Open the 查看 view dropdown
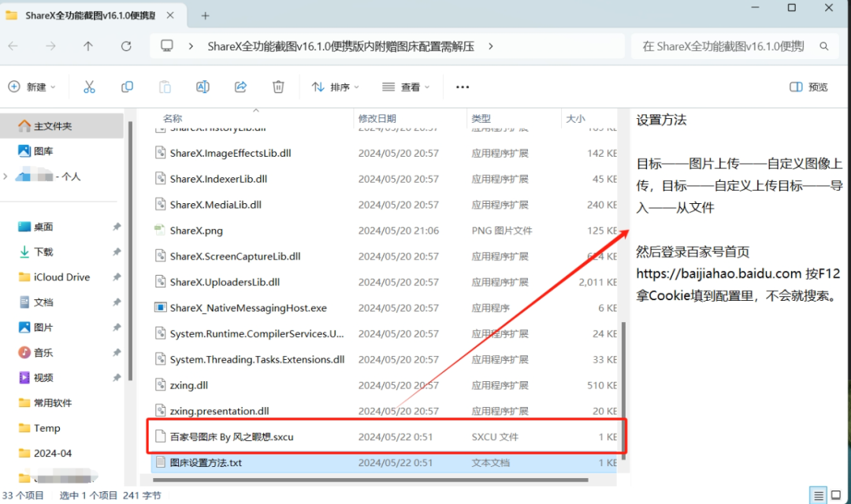Image resolution: width=851 pixels, height=504 pixels. click(406, 87)
